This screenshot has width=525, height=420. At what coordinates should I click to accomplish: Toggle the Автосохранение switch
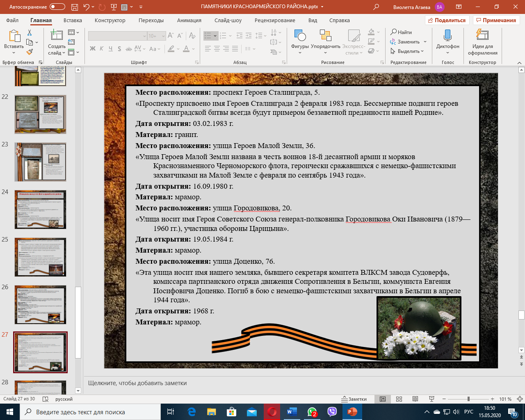click(57, 7)
